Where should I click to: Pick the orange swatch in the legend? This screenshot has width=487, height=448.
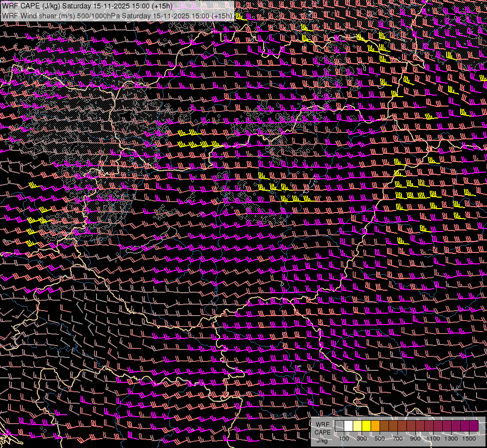[375, 426]
